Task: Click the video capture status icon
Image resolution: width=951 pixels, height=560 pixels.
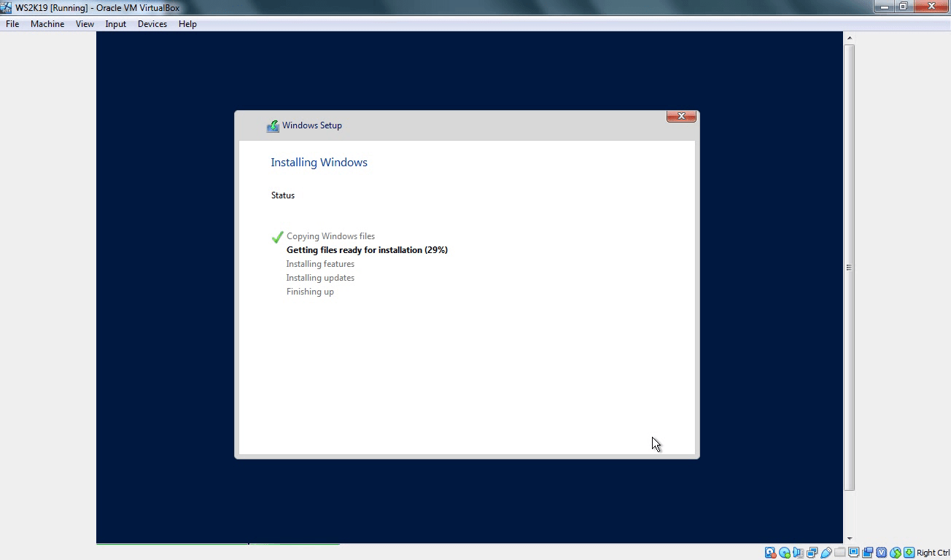Action: tap(868, 553)
